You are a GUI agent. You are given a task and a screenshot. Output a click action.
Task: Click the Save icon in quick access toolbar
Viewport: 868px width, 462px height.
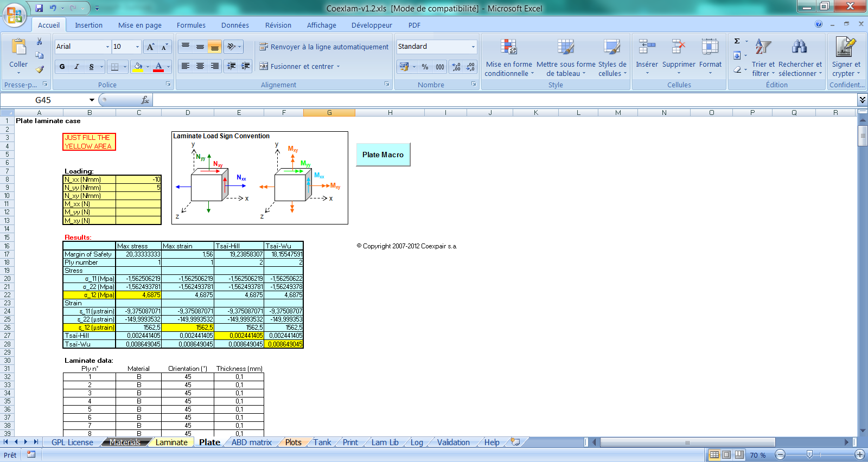pyautogui.click(x=39, y=8)
